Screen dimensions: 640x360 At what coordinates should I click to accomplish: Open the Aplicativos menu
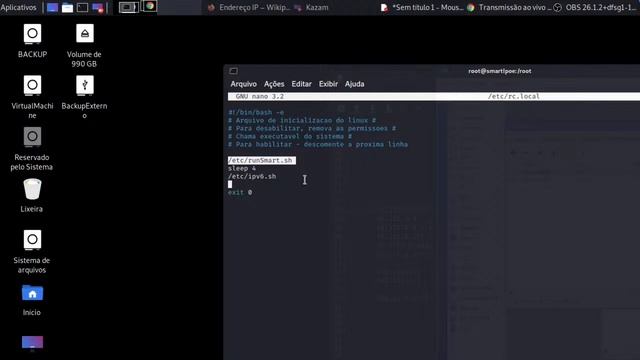click(x=18, y=7)
